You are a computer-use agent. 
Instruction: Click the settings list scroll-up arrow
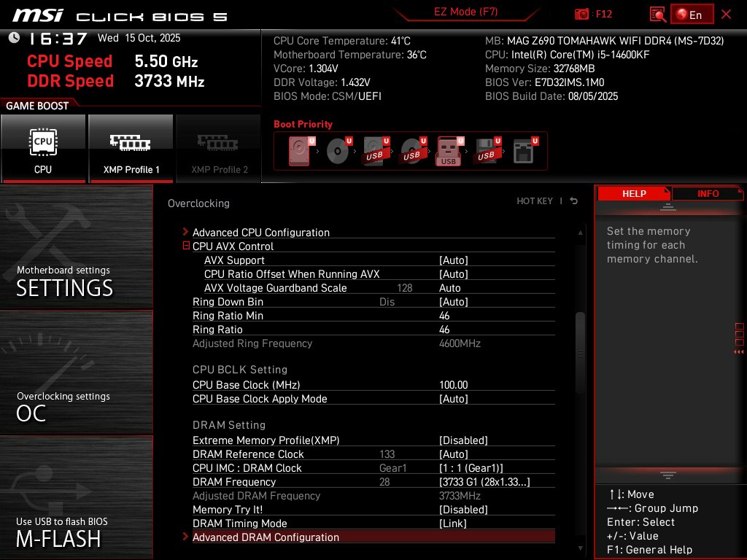pos(580,233)
